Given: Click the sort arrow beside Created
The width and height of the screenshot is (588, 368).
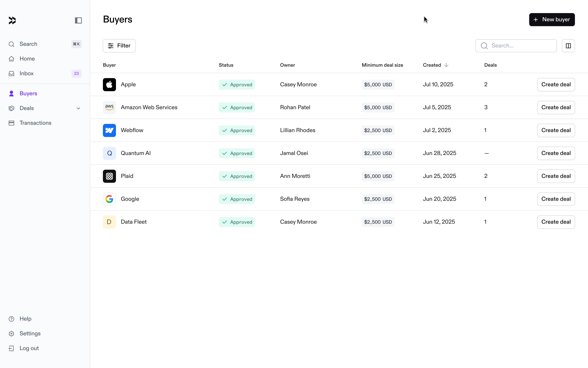Looking at the screenshot, I should point(446,65).
